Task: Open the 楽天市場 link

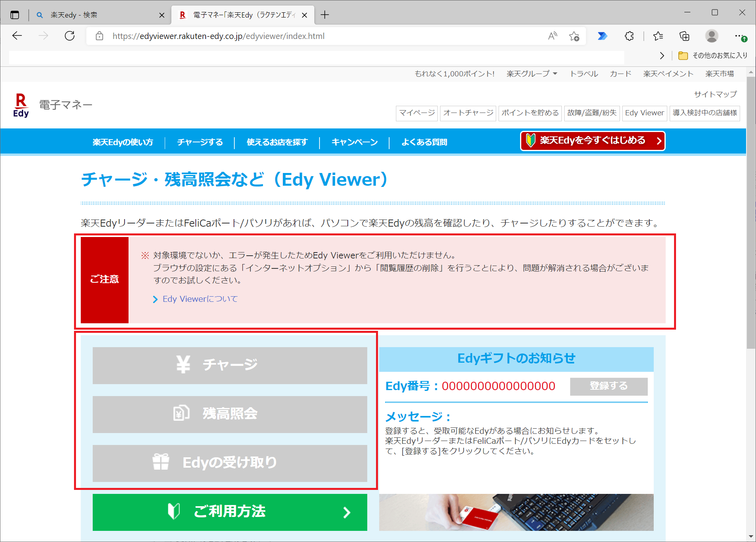Action: click(x=719, y=74)
